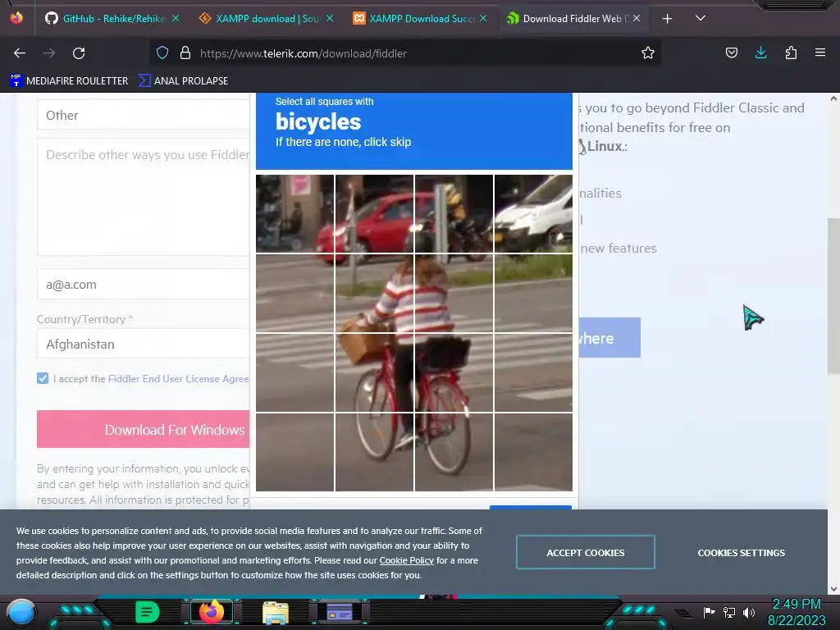The image size is (840, 630).
Task: Open File Explorer from the taskbar
Action: click(x=276, y=612)
